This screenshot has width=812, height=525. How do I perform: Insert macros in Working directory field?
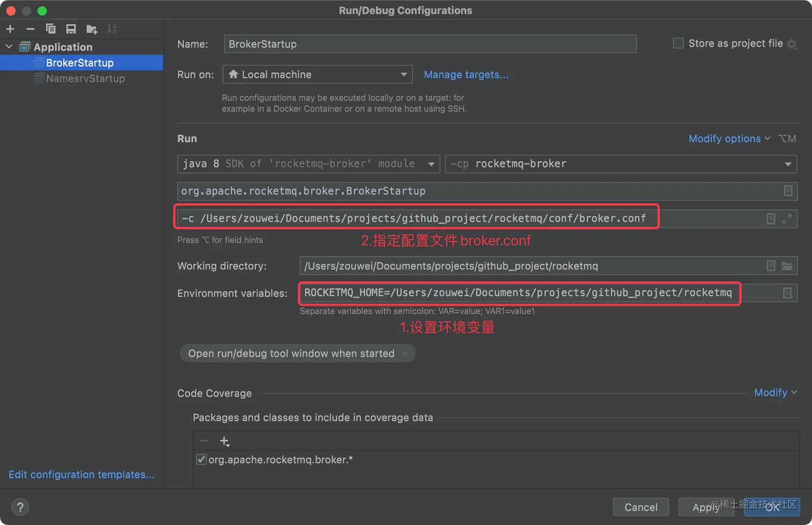[x=771, y=265]
